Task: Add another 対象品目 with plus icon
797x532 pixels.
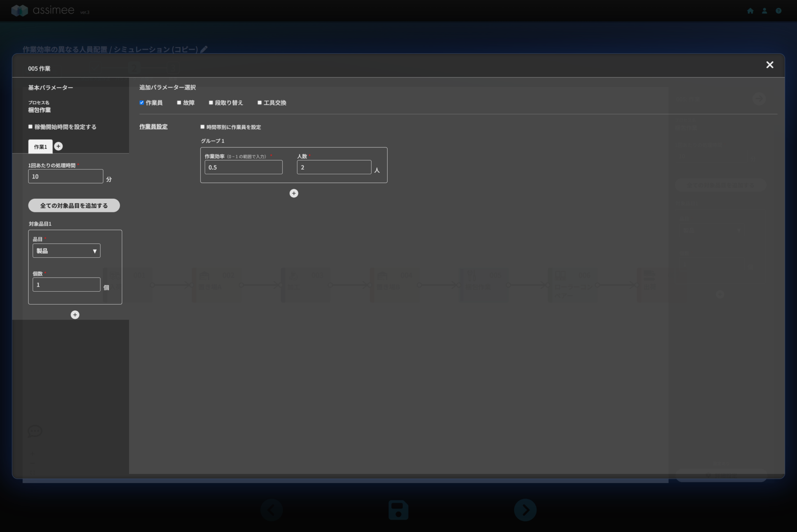Action: [x=75, y=315]
